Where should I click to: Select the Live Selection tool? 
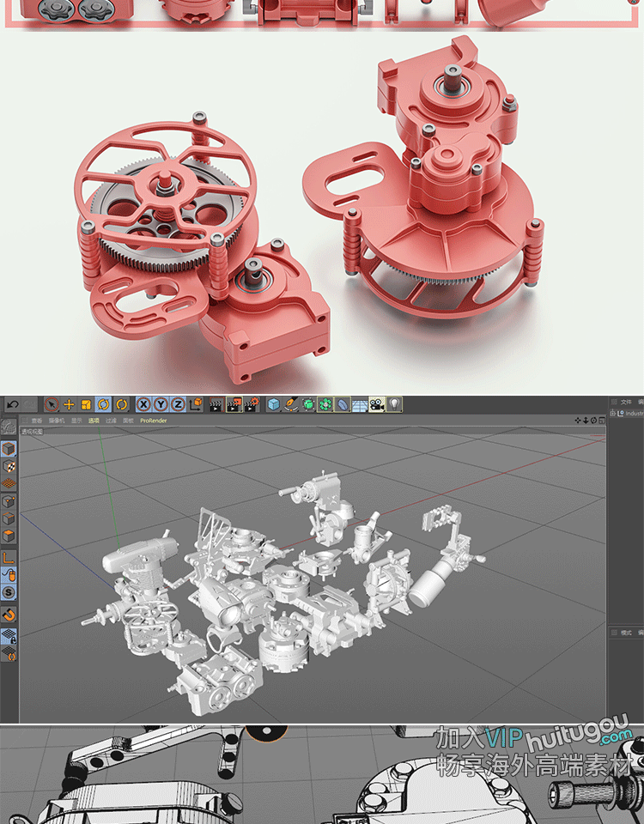click(52, 404)
